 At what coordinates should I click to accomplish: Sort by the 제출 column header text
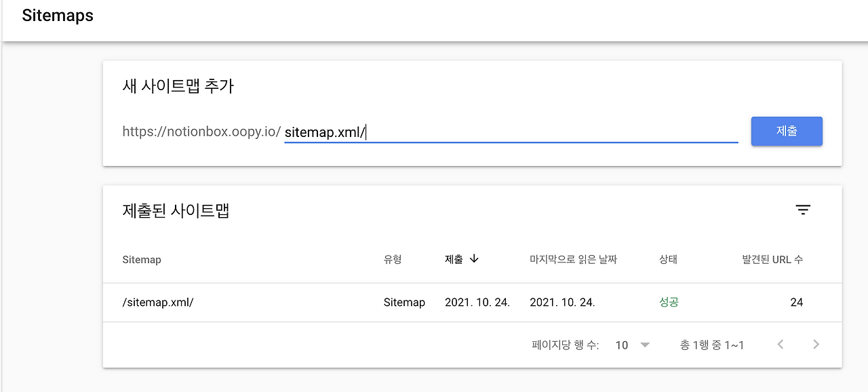(x=454, y=260)
